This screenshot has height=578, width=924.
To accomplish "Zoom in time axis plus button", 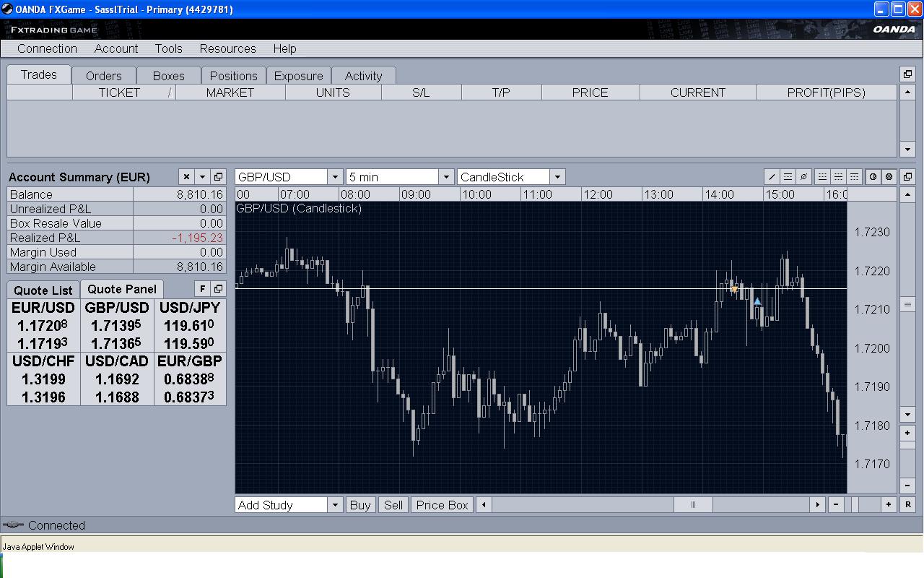I will (889, 505).
